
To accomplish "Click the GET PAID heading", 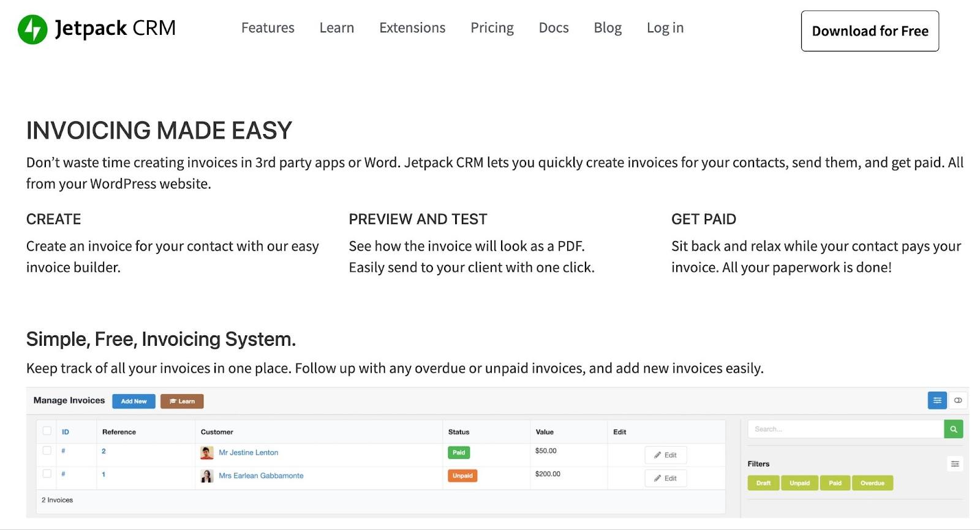I will coord(704,219).
